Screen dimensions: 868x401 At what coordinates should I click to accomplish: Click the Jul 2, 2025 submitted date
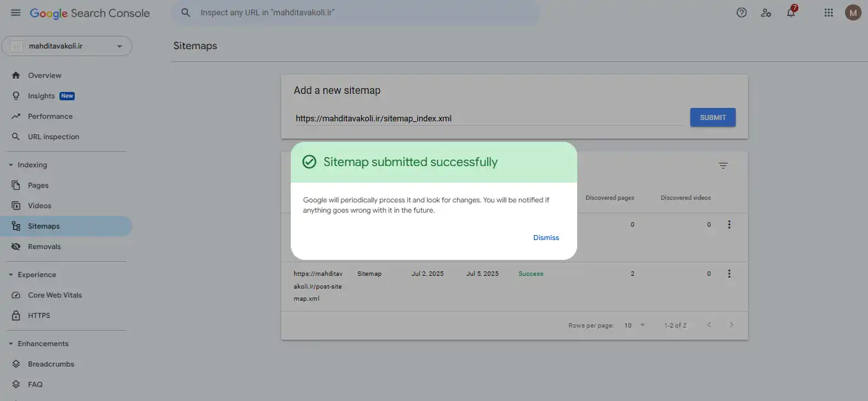pos(428,274)
